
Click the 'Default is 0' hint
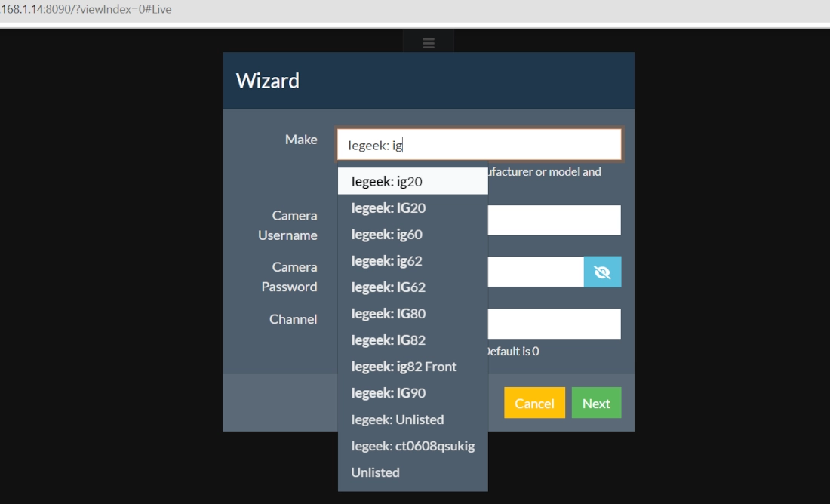[512, 352]
